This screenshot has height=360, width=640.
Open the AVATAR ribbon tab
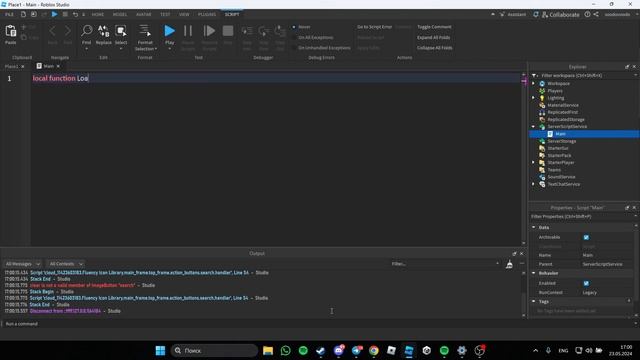coord(144,14)
